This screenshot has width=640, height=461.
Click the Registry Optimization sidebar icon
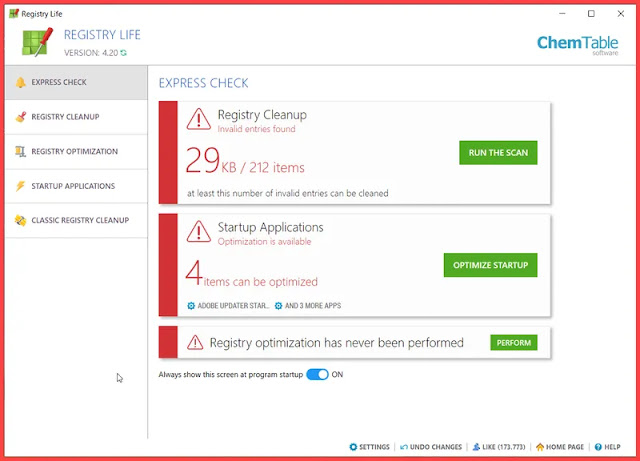20,151
